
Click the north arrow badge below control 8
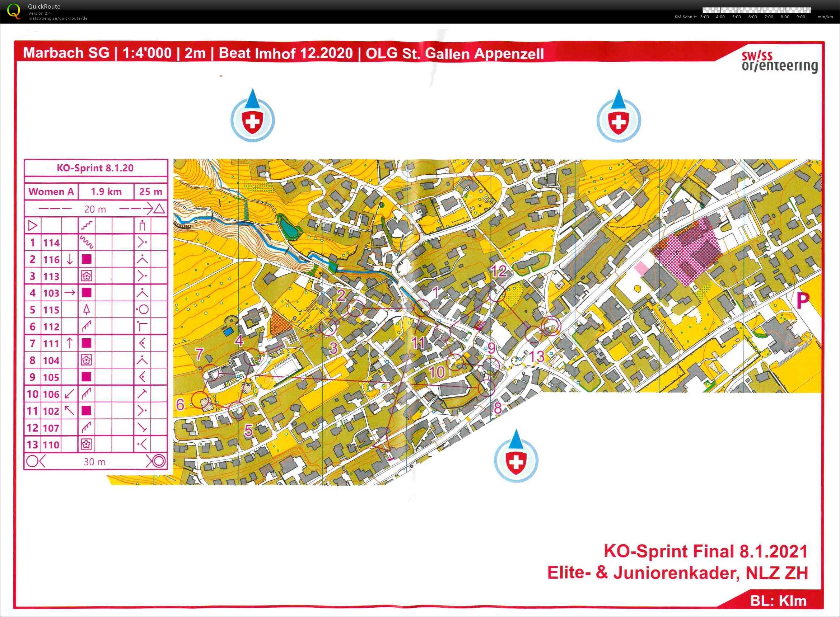[x=516, y=456]
